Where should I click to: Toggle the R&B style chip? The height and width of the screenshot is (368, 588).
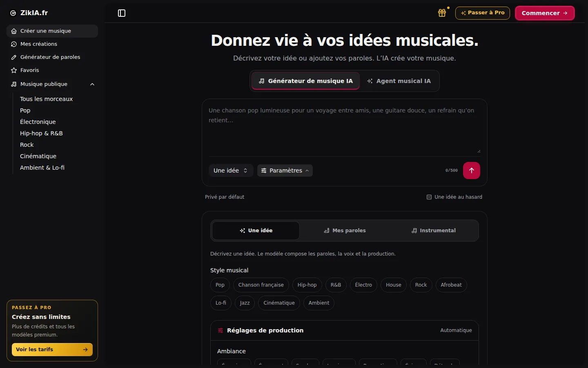[336, 285]
